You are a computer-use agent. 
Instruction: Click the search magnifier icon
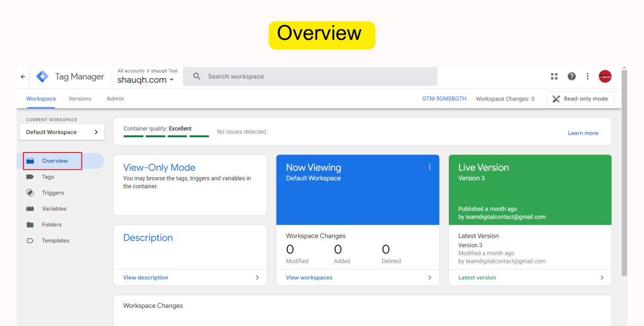(x=197, y=76)
